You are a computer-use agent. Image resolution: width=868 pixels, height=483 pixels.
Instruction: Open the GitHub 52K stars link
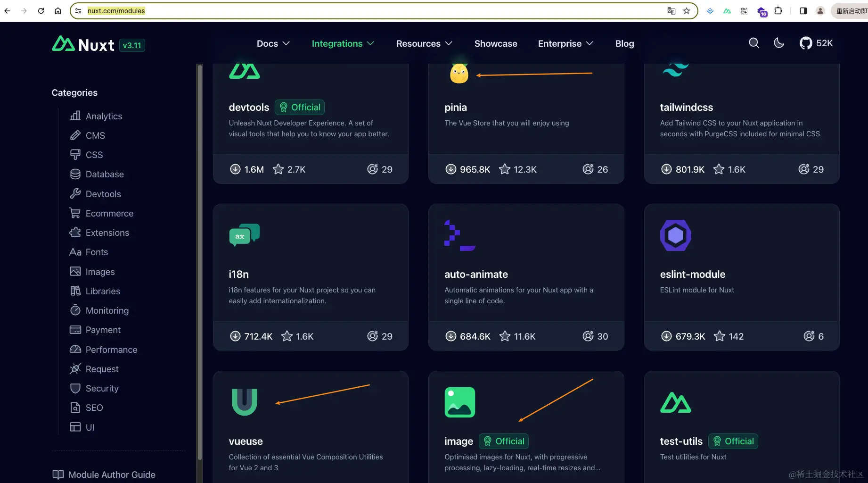[x=816, y=43]
